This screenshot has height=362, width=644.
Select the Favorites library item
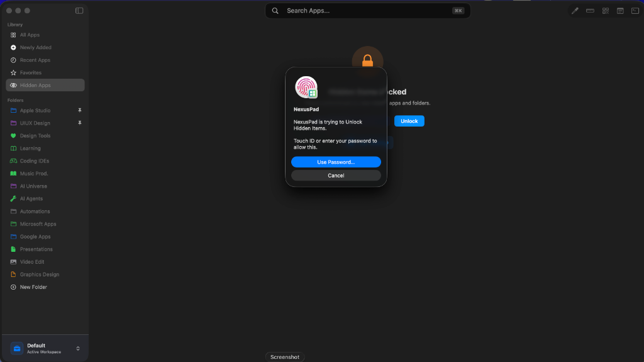pos(45,73)
